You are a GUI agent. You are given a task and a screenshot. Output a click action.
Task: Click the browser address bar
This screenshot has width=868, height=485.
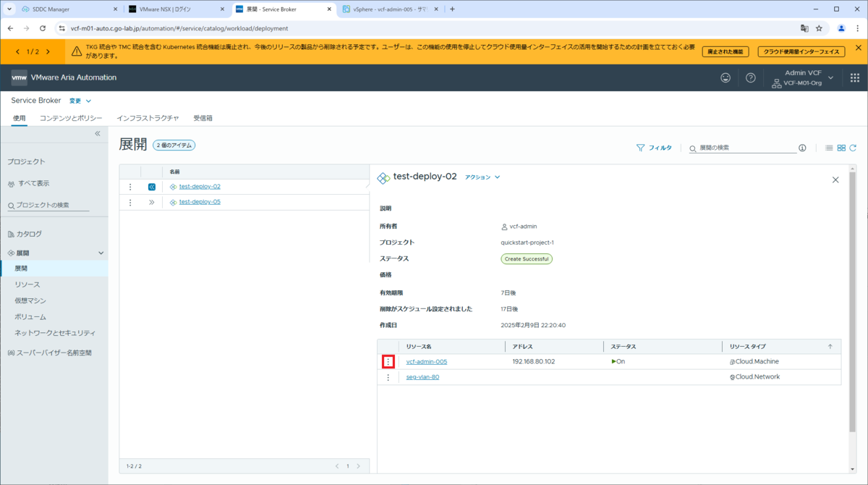(427, 28)
